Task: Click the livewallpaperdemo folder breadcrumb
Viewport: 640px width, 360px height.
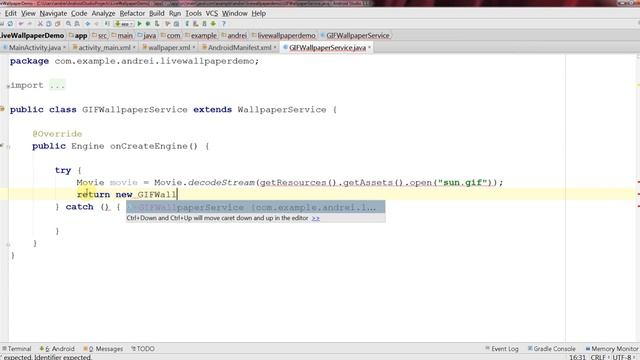Action: pos(284,36)
